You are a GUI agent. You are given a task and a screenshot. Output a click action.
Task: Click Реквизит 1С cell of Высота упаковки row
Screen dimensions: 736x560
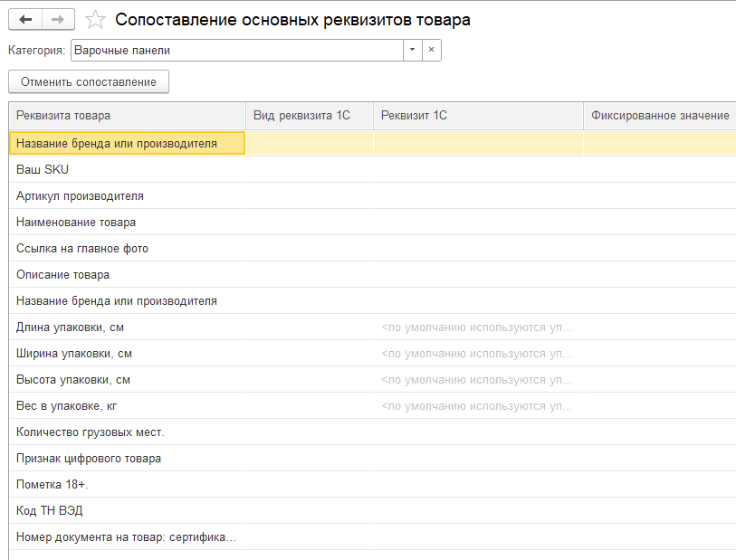coord(478,379)
